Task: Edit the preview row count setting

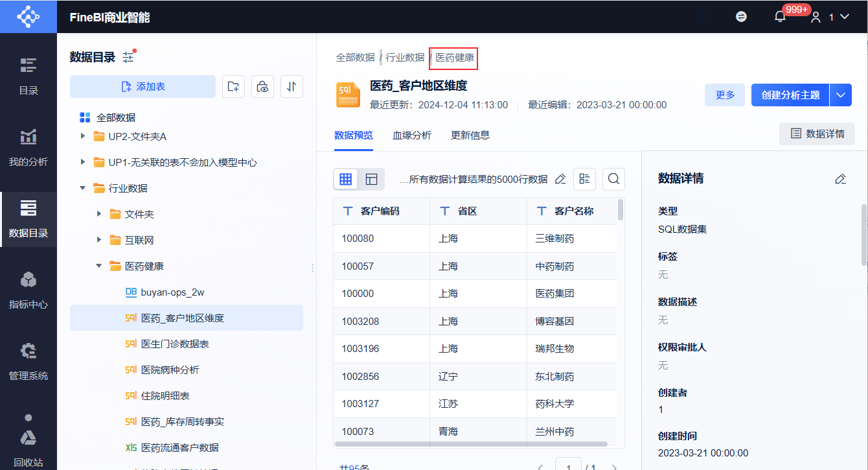Action: [x=561, y=179]
